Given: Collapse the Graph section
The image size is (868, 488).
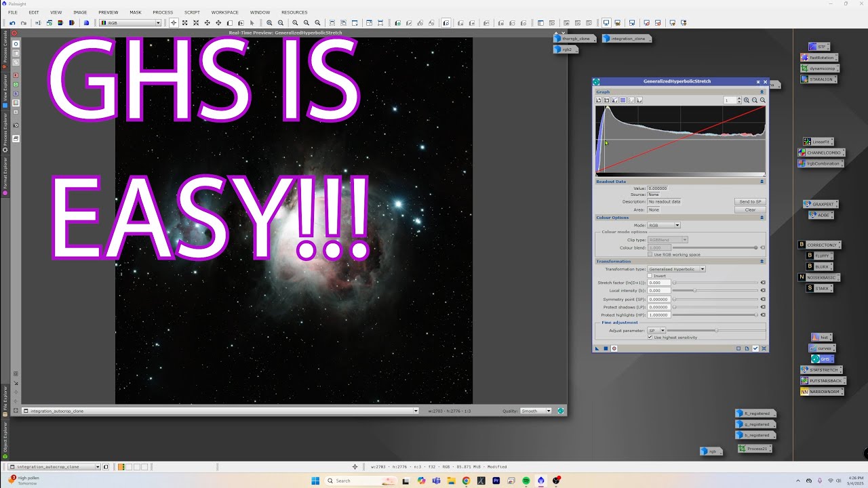Looking at the screenshot, I should click(762, 91).
